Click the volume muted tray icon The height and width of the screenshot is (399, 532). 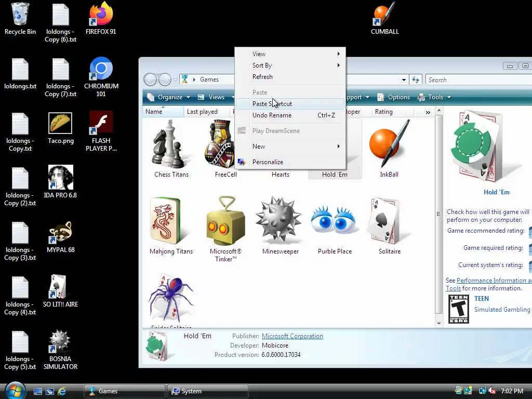pos(492,391)
